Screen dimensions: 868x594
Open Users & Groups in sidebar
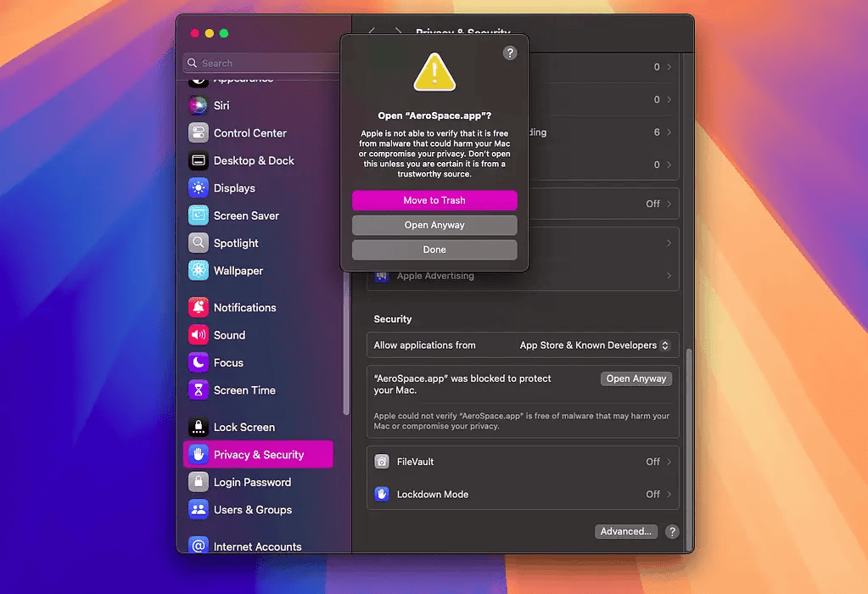(x=252, y=510)
